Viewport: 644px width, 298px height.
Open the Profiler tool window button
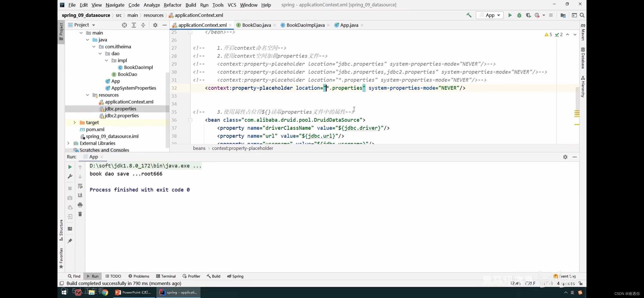pos(191,276)
